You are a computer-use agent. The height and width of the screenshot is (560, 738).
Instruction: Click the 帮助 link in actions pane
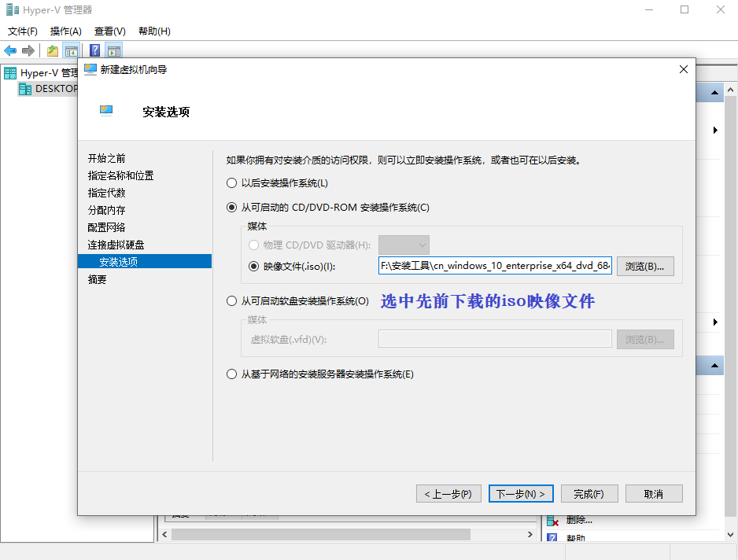tap(576, 537)
